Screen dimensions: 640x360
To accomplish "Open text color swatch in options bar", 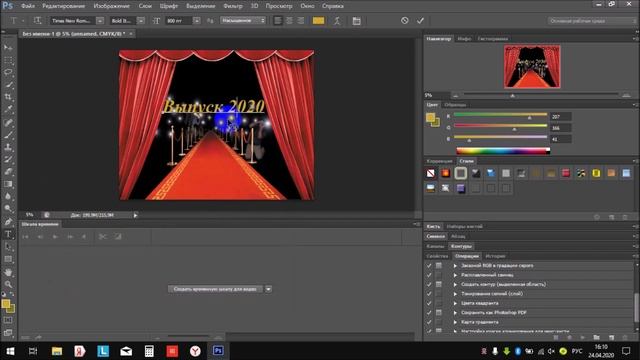I will tap(318, 20).
